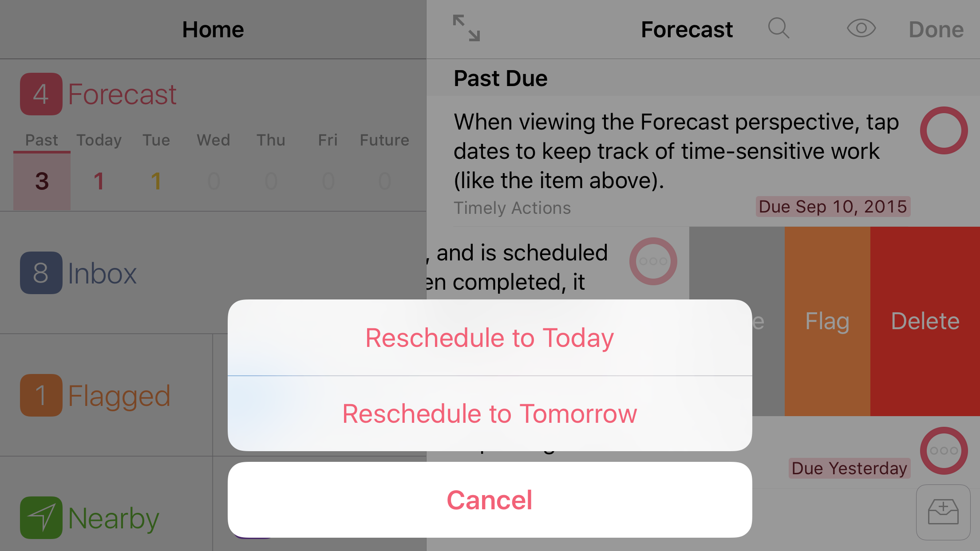This screenshot has width=980, height=551.
Task: Click Reschedule to Tomorrow button
Action: pyautogui.click(x=489, y=413)
